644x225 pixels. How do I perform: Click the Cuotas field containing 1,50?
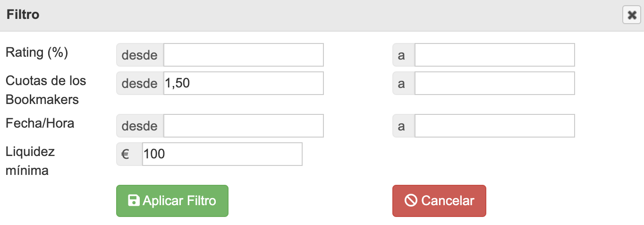(243, 83)
